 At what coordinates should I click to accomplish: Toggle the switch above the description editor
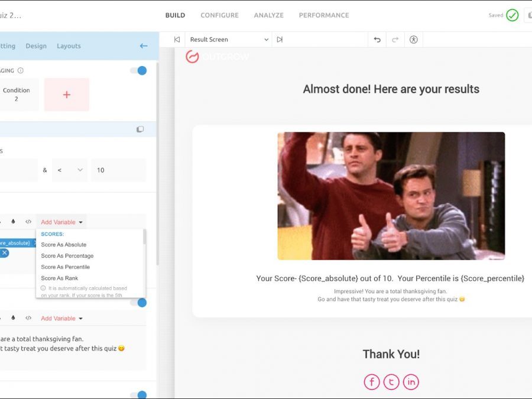(x=138, y=303)
